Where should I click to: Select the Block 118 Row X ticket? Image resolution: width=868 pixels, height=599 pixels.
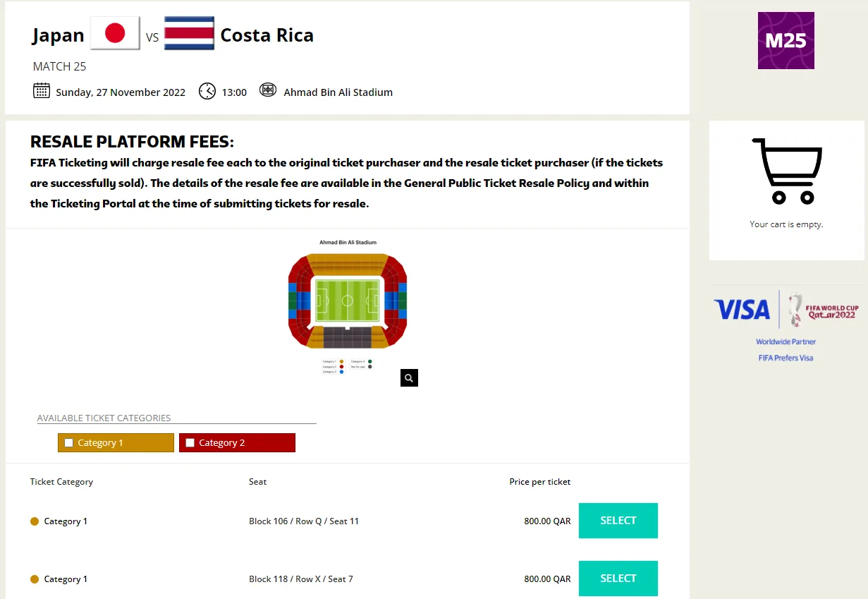point(618,579)
